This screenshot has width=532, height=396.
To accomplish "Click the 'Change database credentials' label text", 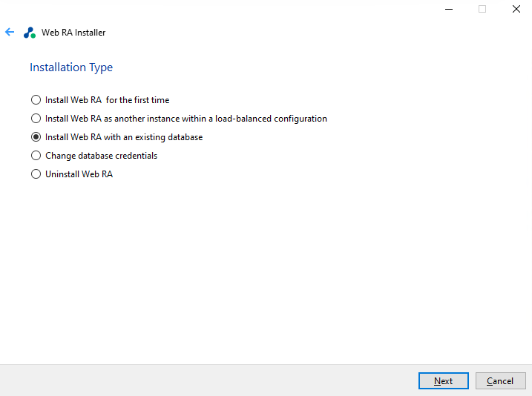I will click(x=101, y=156).
